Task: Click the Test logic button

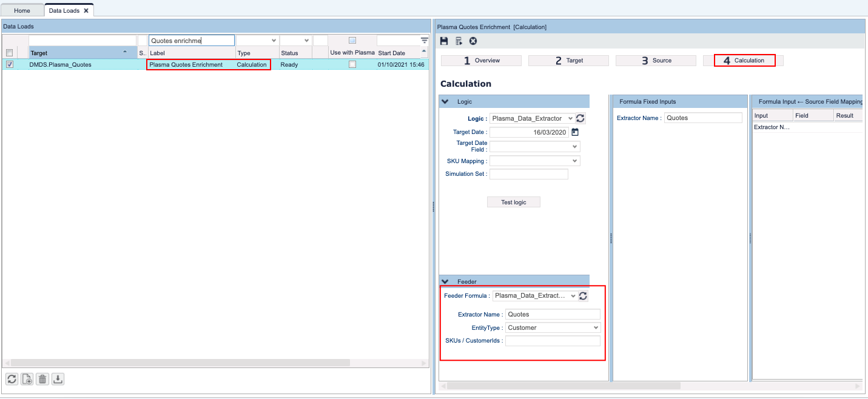Action: (514, 202)
